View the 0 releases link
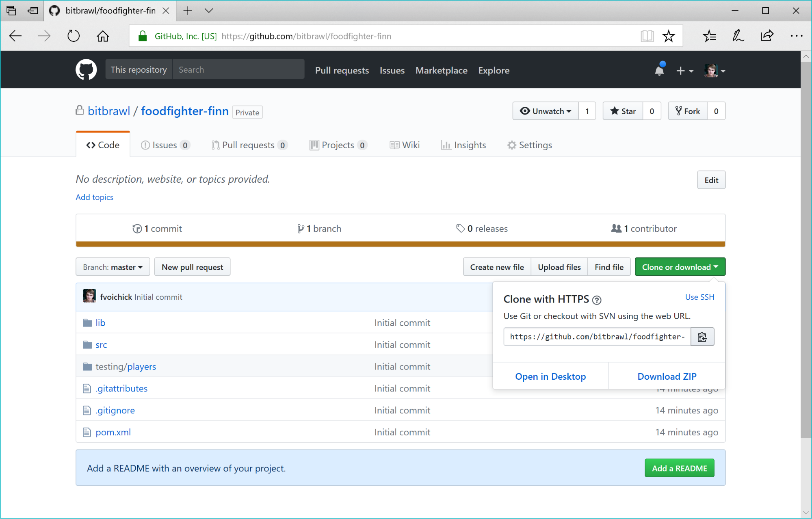Screen dimensions: 812x519 point(482,229)
